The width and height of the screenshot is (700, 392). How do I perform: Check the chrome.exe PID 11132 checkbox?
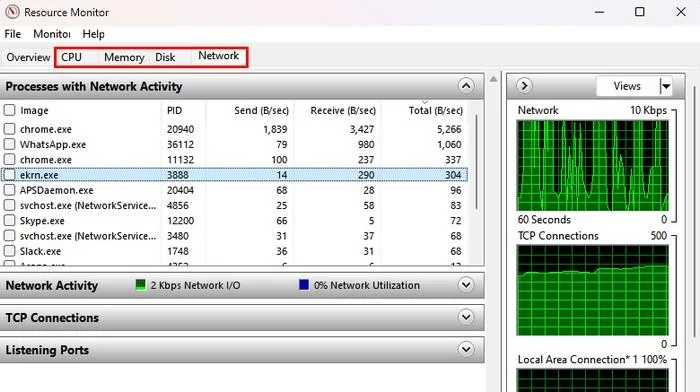(x=9, y=159)
